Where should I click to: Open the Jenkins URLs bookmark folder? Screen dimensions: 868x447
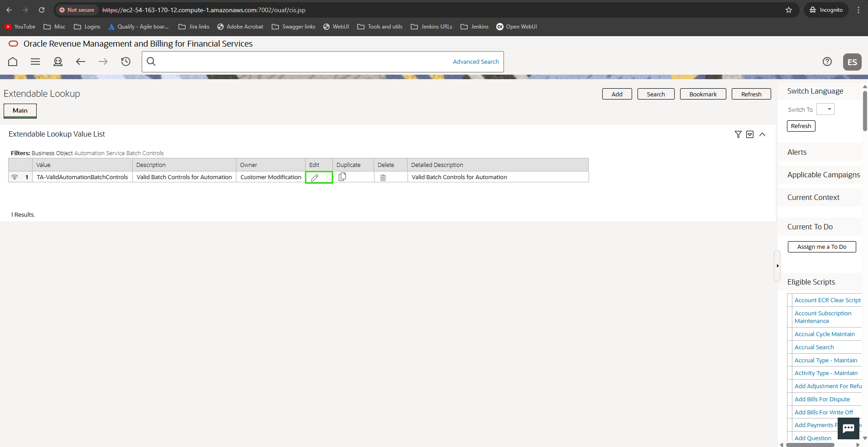pyautogui.click(x=432, y=27)
